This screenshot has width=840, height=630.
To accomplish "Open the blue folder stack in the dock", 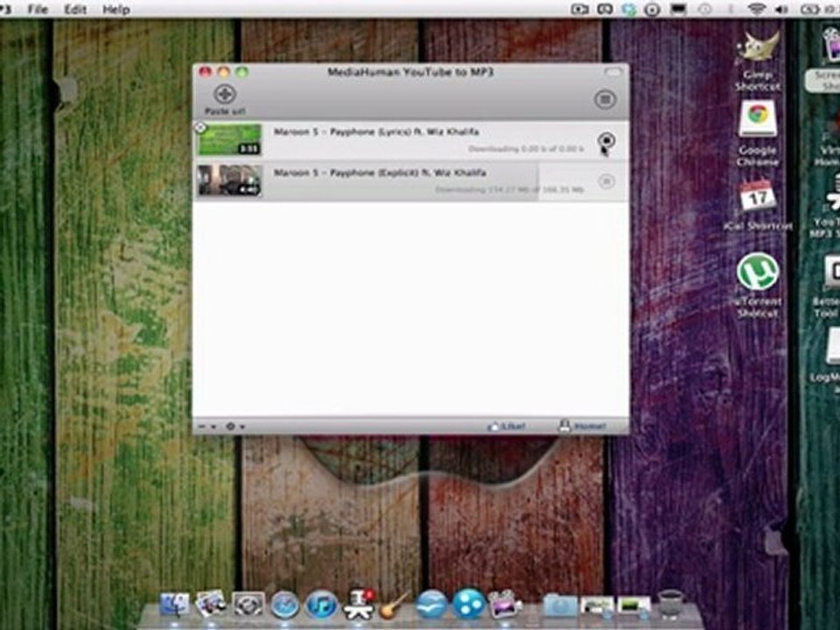I will coord(560,605).
